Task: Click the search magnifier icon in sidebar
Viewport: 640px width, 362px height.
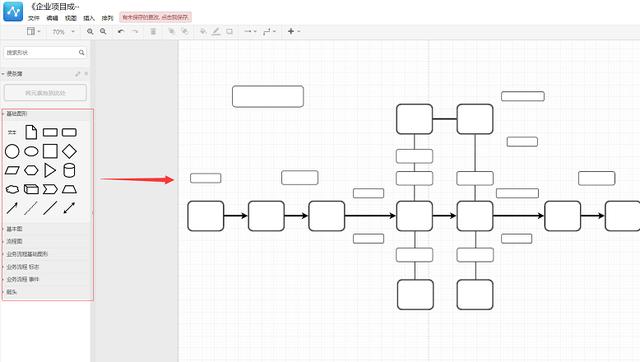Action: [x=82, y=52]
